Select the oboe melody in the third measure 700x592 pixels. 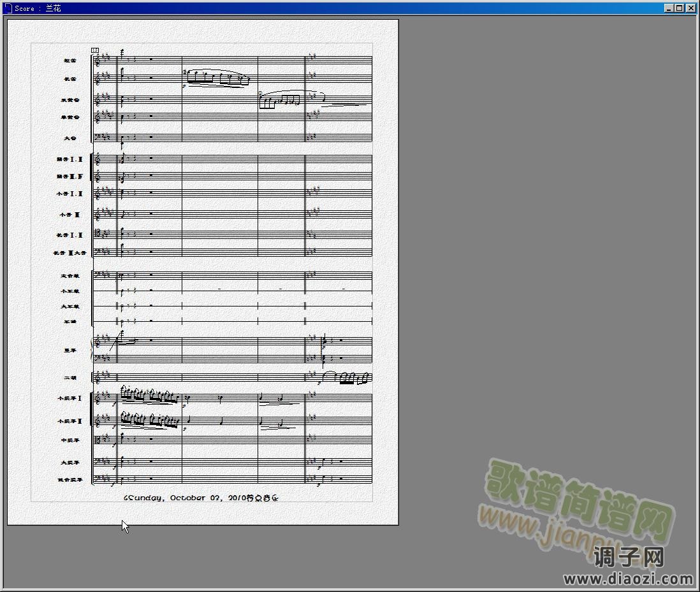coord(279,100)
